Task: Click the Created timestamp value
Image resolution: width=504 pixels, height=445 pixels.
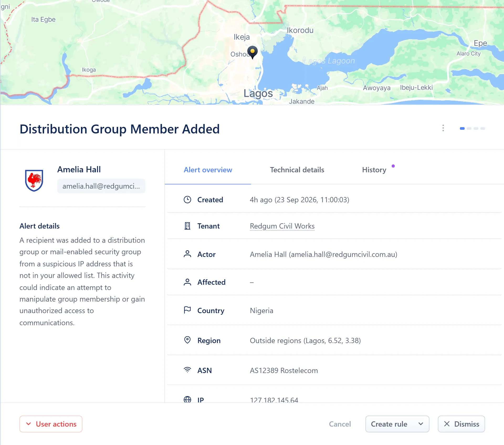Action: pyautogui.click(x=300, y=200)
